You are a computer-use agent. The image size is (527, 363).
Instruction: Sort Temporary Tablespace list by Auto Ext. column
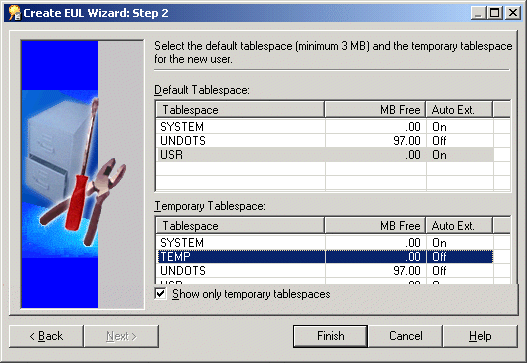point(459,226)
